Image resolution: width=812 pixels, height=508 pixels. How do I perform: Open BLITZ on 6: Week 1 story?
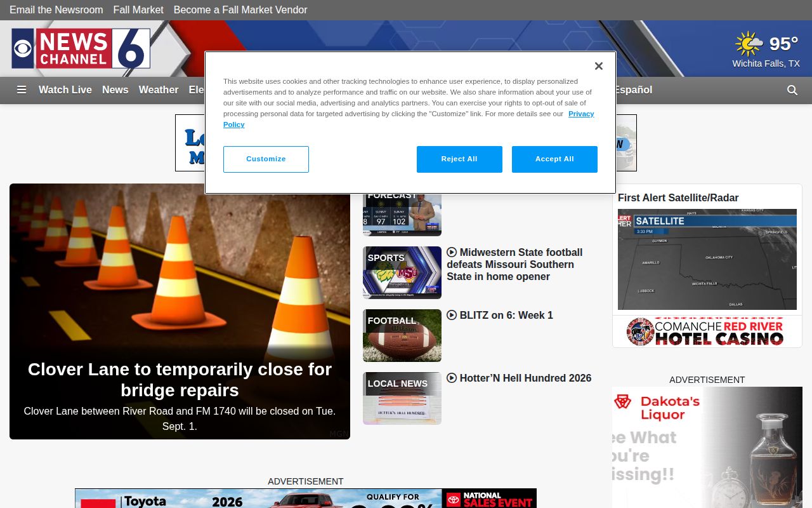[x=506, y=315]
